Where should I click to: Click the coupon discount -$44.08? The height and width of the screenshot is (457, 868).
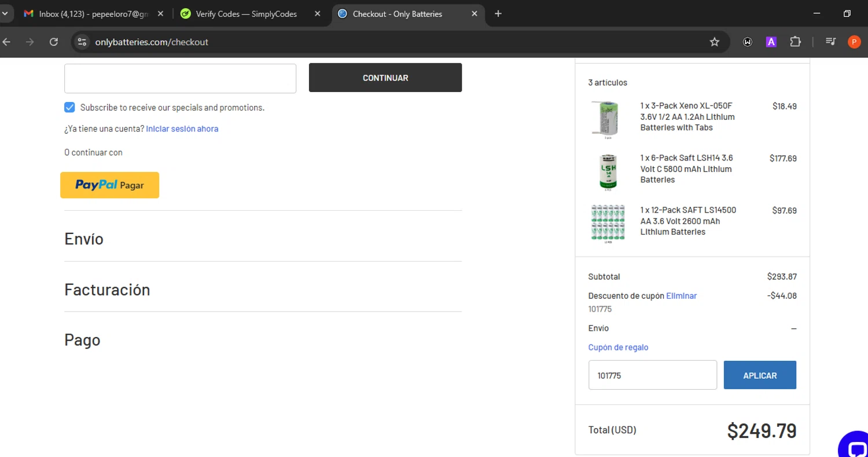[782, 295]
